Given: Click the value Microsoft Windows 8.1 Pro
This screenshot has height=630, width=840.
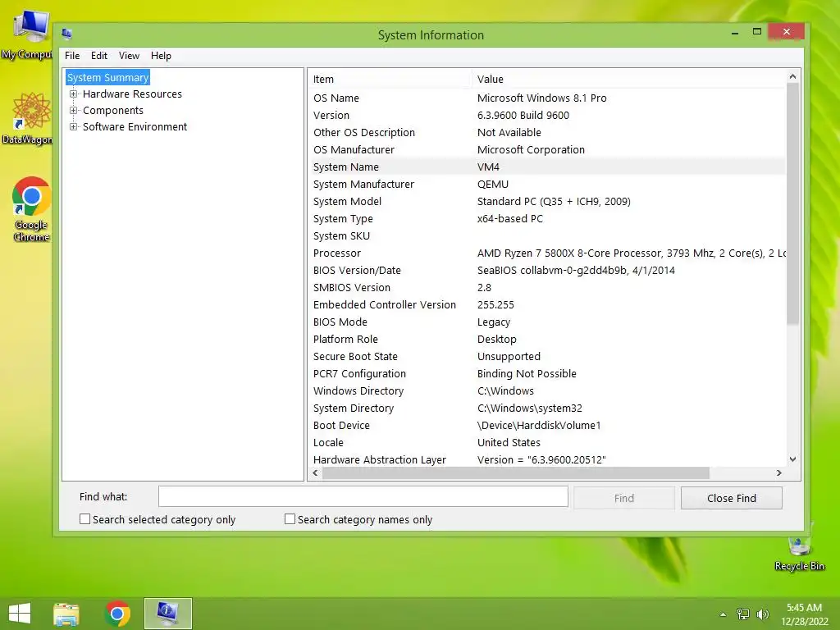Looking at the screenshot, I should [x=541, y=98].
